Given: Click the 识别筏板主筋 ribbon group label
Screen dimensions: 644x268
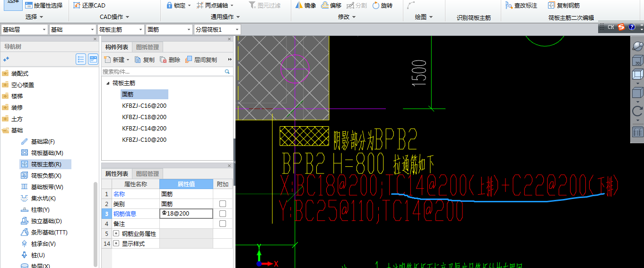Looking at the screenshot, I should [x=473, y=17].
